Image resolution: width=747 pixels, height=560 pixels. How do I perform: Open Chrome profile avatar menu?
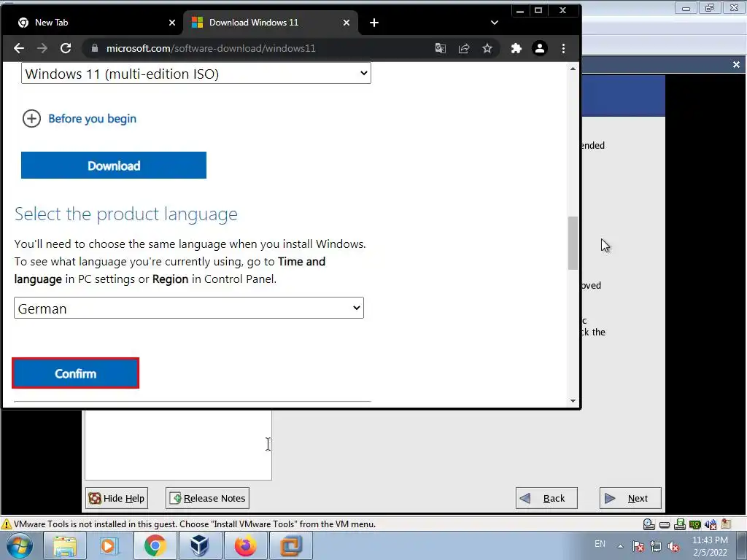[539, 48]
